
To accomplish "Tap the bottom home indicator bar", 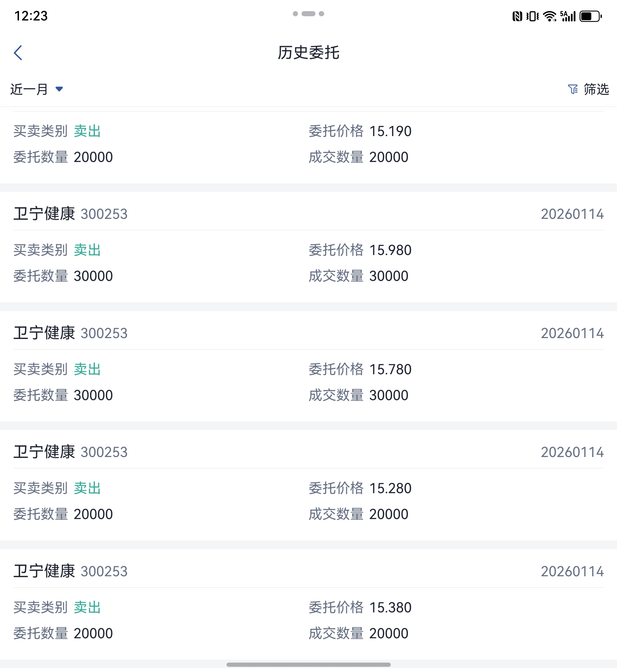I will click(308, 665).
